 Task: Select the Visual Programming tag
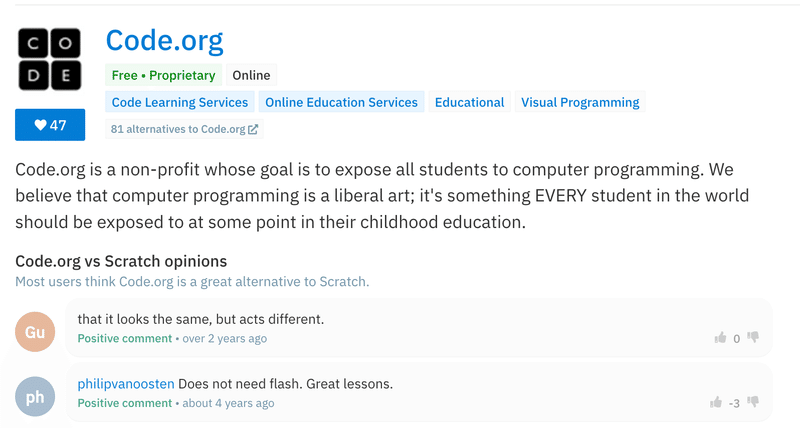tap(580, 102)
